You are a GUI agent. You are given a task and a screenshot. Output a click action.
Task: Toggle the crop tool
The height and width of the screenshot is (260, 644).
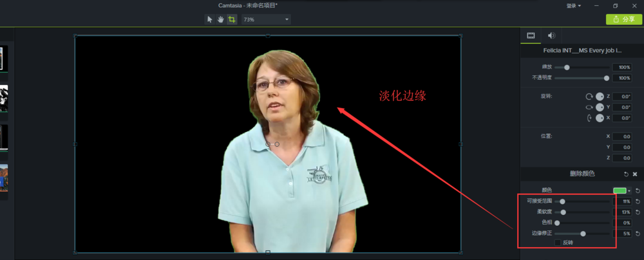click(232, 19)
